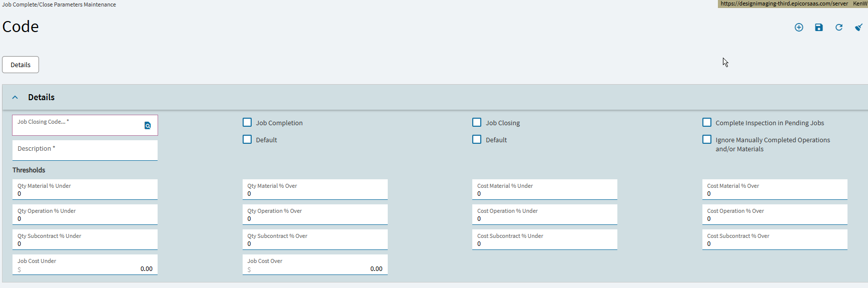Toggle Ignore Manually Completed Operations checkbox

(707, 139)
